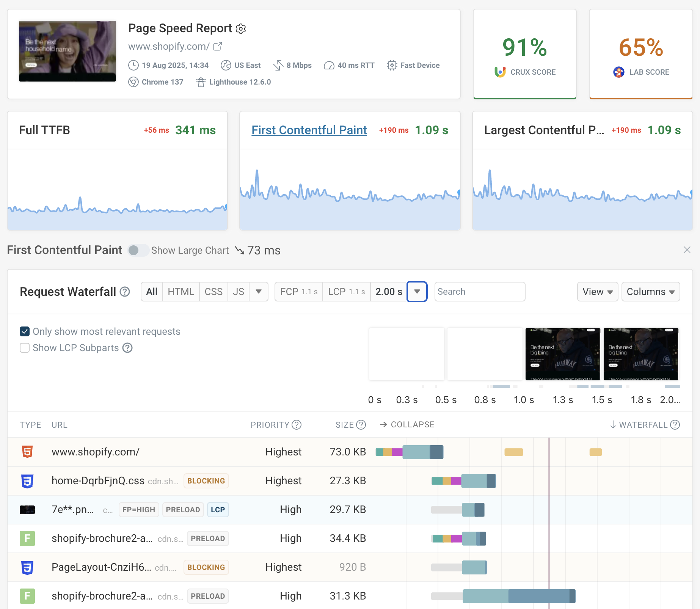Open the Request Waterfall help icon
This screenshot has width=700, height=609.
pyautogui.click(x=125, y=292)
